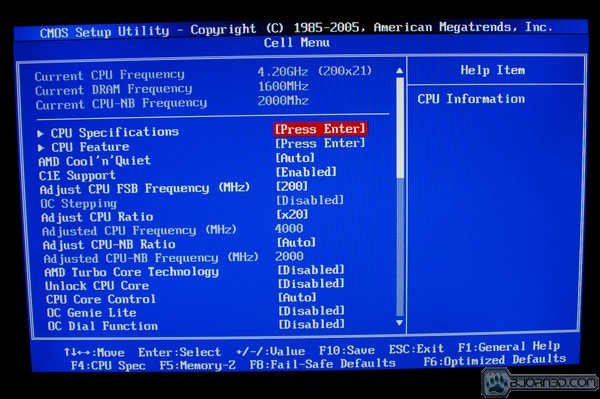Click the scrollbar up arrow
Viewport: 600px width, 399px height.
coord(399,71)
